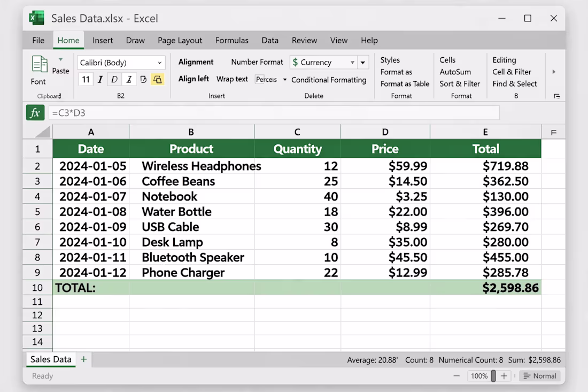This screenshot has width=588, height=392.
Task: Switch to the Insert tab
Action: pos(103,40)
